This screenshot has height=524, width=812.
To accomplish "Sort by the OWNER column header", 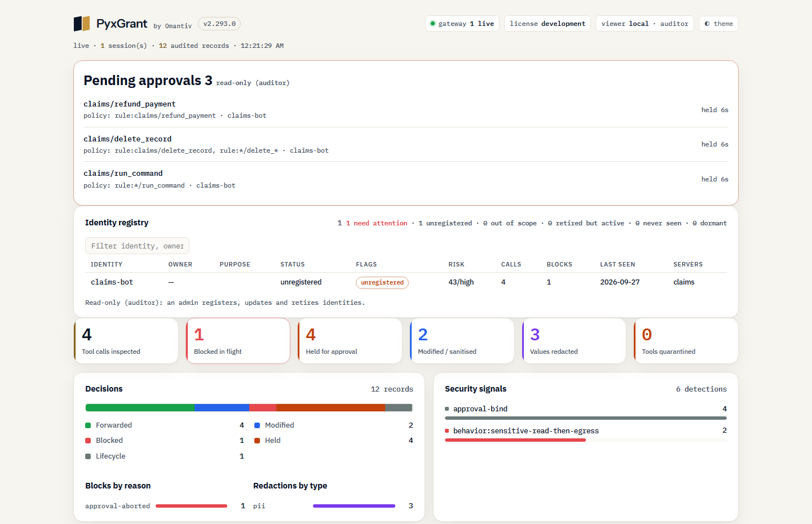I will pyautogui.click(x=180, y=264).
